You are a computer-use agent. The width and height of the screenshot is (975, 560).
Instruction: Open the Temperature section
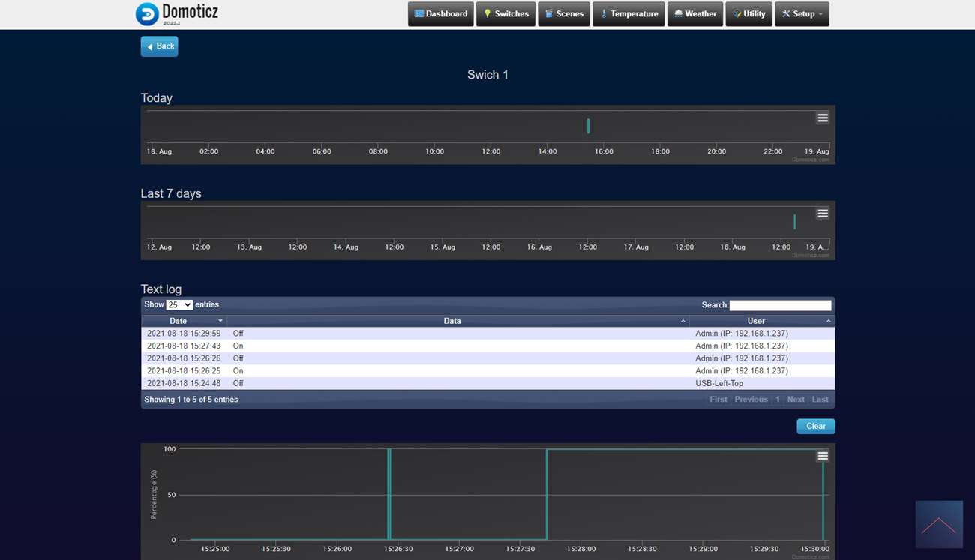[628, 14]
